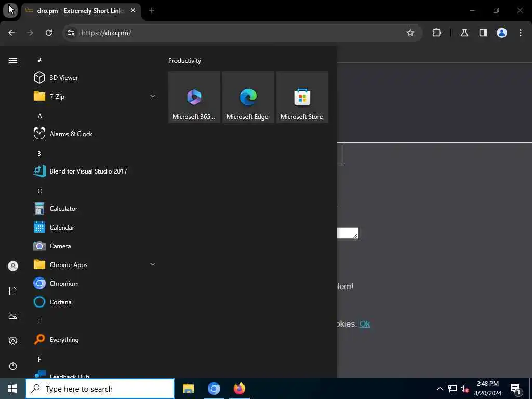The width and height of the screenshot is (532, 399).
Task: Focus the taskbar search box
Action: 100,389
